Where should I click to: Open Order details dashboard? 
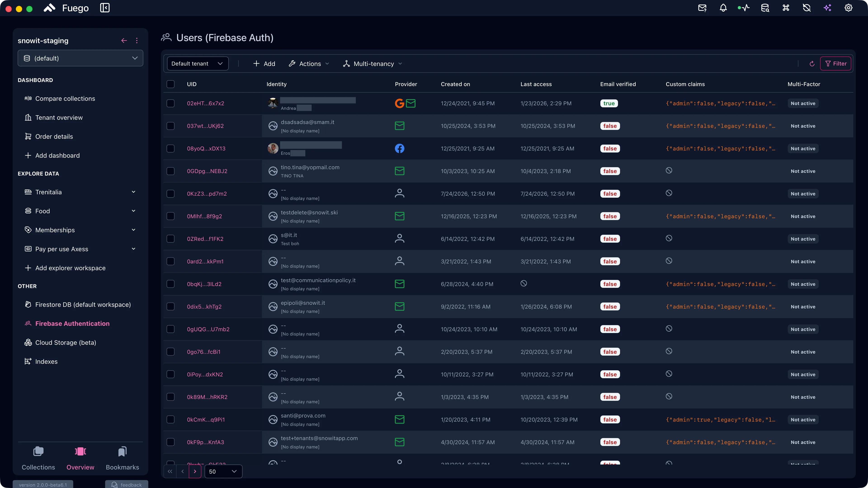pos(49,136)
